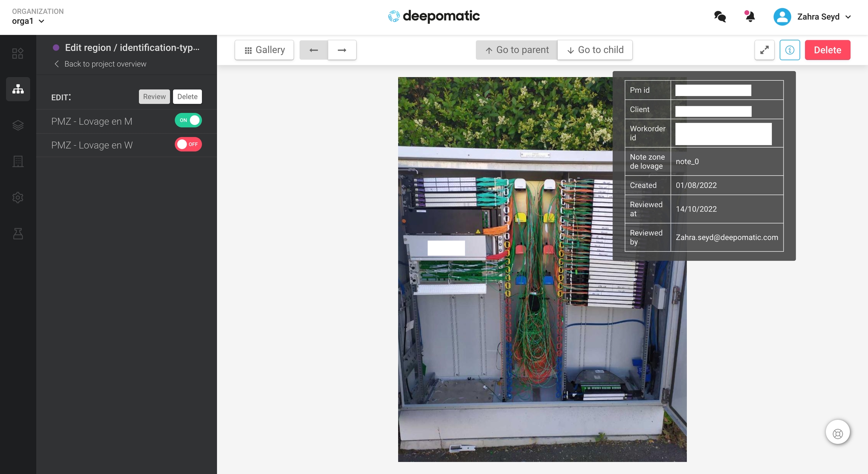Open the settings gear sidebar icon
The image size is (868, 474).
tap(18, 197)
